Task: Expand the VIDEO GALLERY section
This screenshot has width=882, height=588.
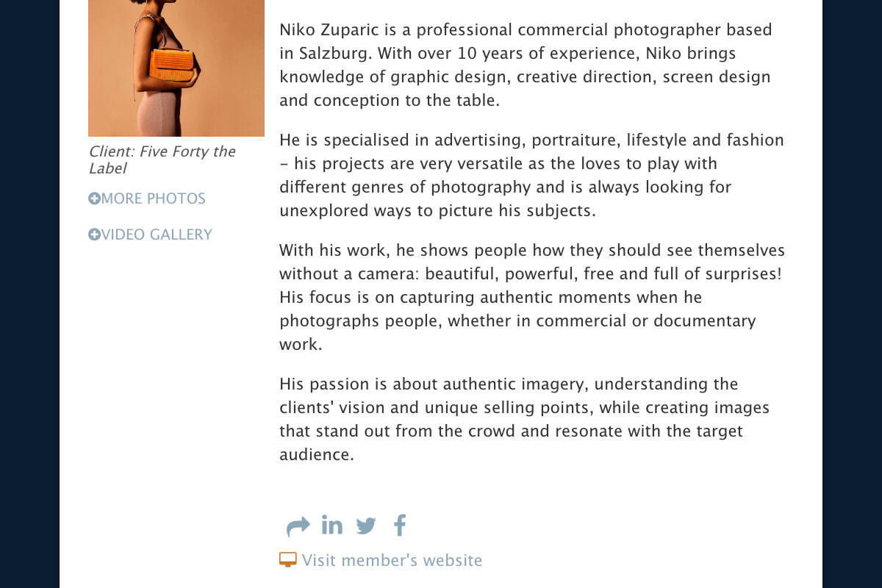Action: (x=156, y=234)
